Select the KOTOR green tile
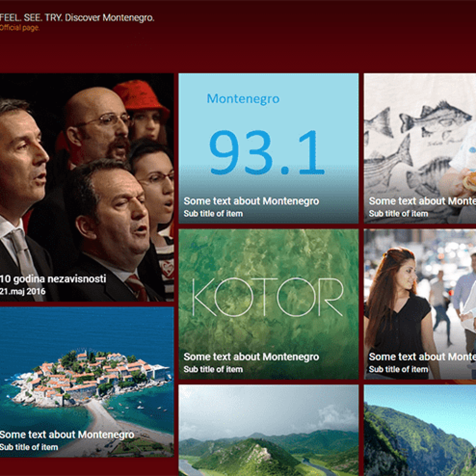Image resolution: width=476 pixels, height=476 pixels. click(x=268, y=304)
